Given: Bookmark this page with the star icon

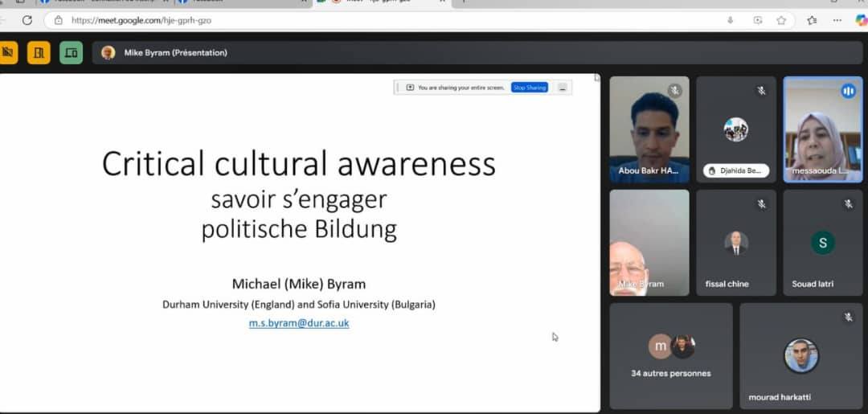Looking at the screenshot, I should (781, 20).
